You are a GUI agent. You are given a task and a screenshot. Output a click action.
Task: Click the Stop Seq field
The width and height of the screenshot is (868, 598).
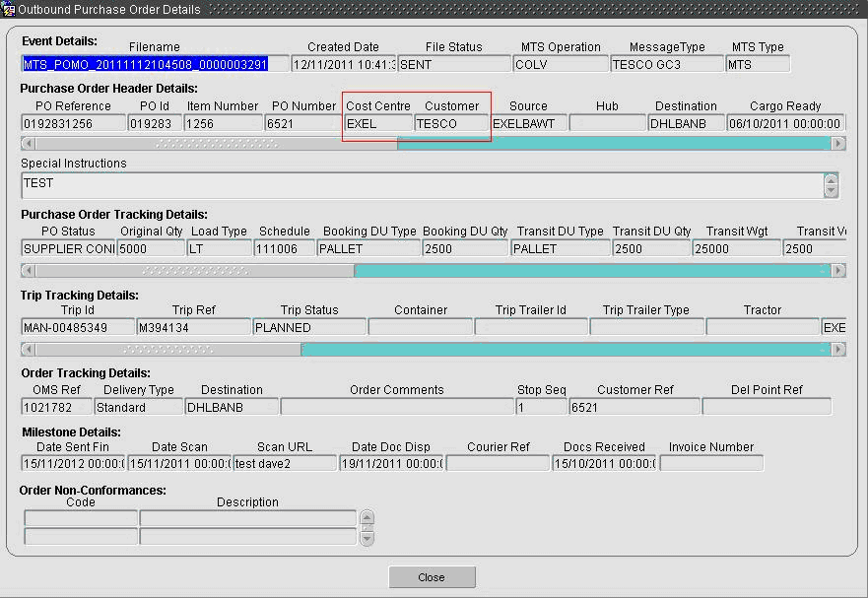coord(542,407)
